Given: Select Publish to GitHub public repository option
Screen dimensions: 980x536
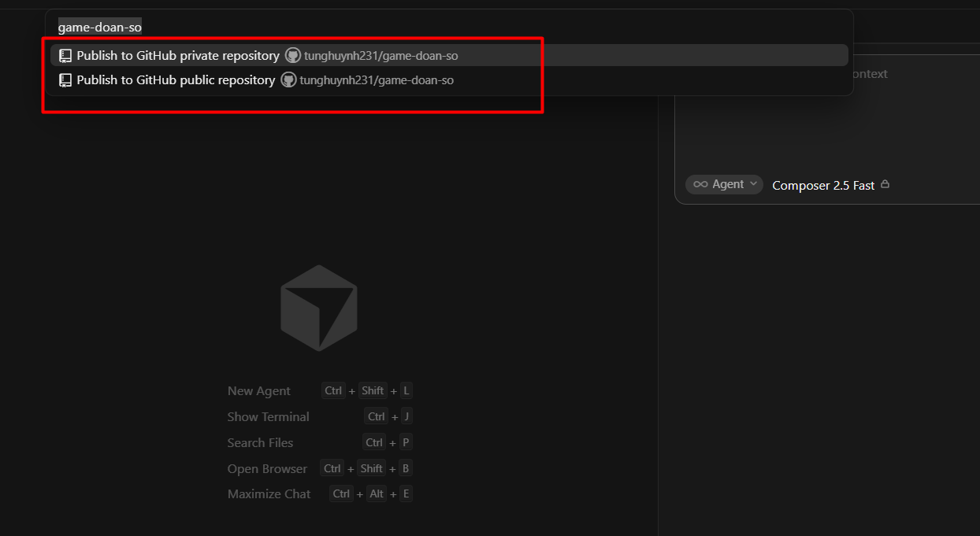Looking at the screenshot, I should point(449,80).
